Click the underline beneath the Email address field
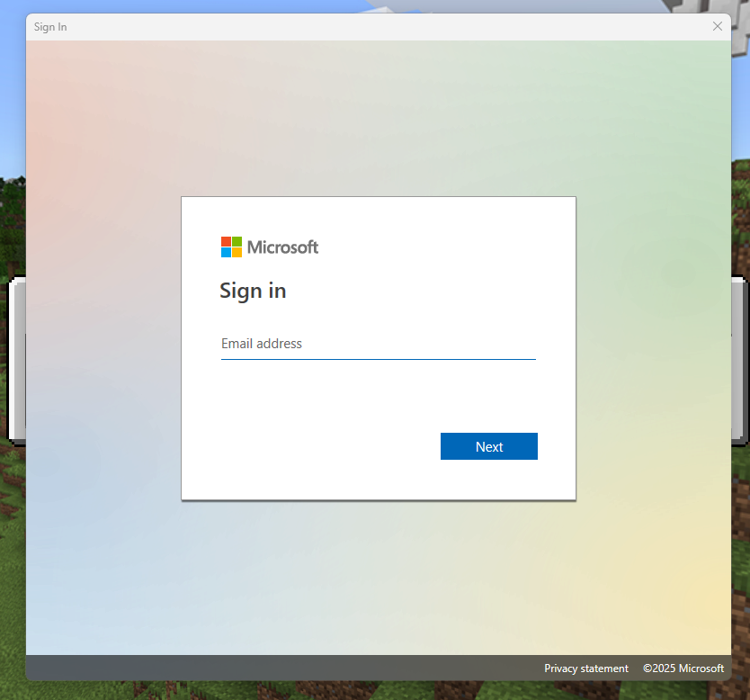The width and height of the screenshot is (750, 700). (x=378, y=359)
